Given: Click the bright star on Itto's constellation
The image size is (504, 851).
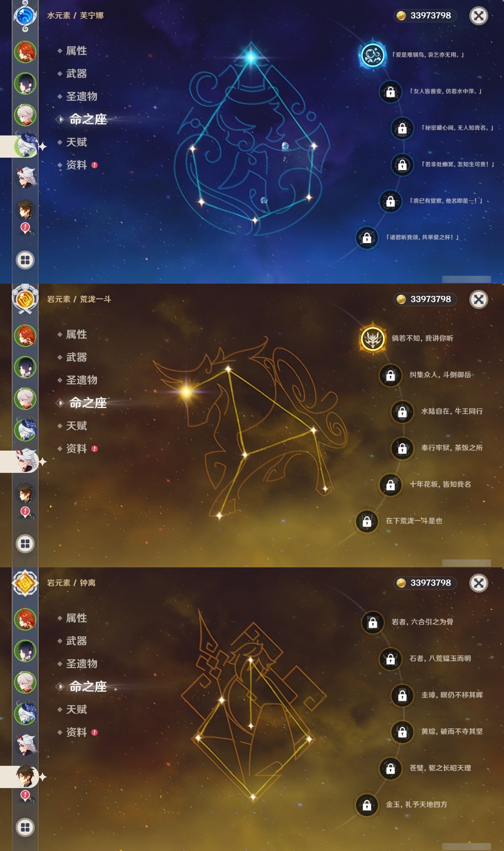Looking at the screenshot, I should coord(186,392).
